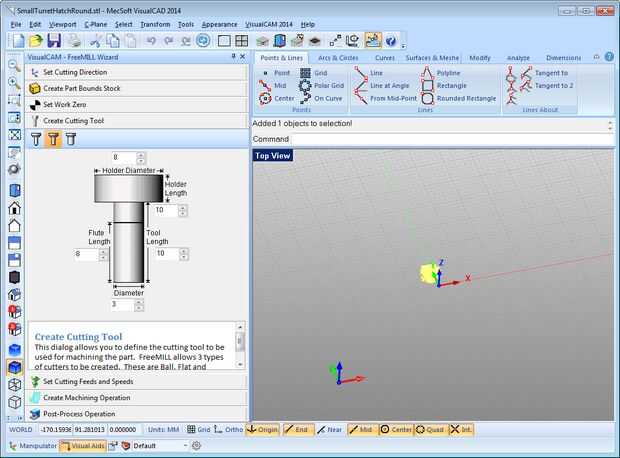Viewport: 620px width, 458px height.
Task: Open the File menu
Action: tap(16, 24)
